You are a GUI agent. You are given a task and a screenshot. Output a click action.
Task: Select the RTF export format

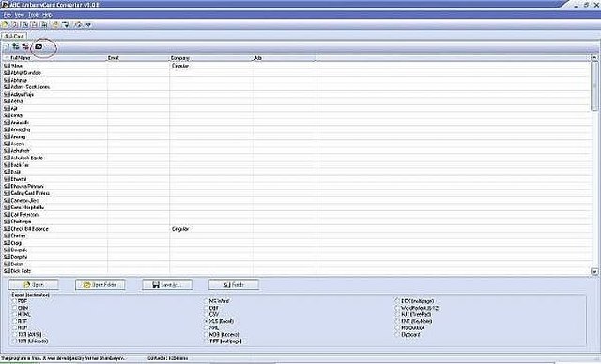(20, 321)
